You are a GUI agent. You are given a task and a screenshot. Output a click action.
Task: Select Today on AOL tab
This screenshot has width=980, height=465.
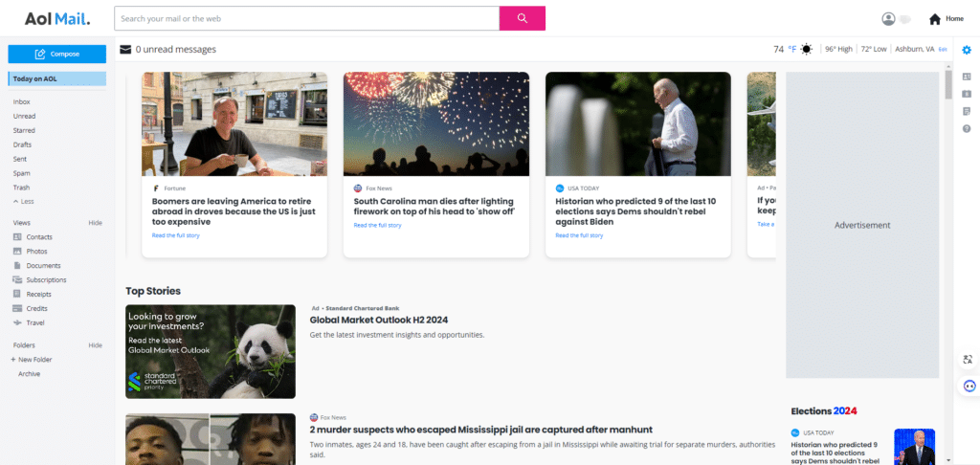56,78
